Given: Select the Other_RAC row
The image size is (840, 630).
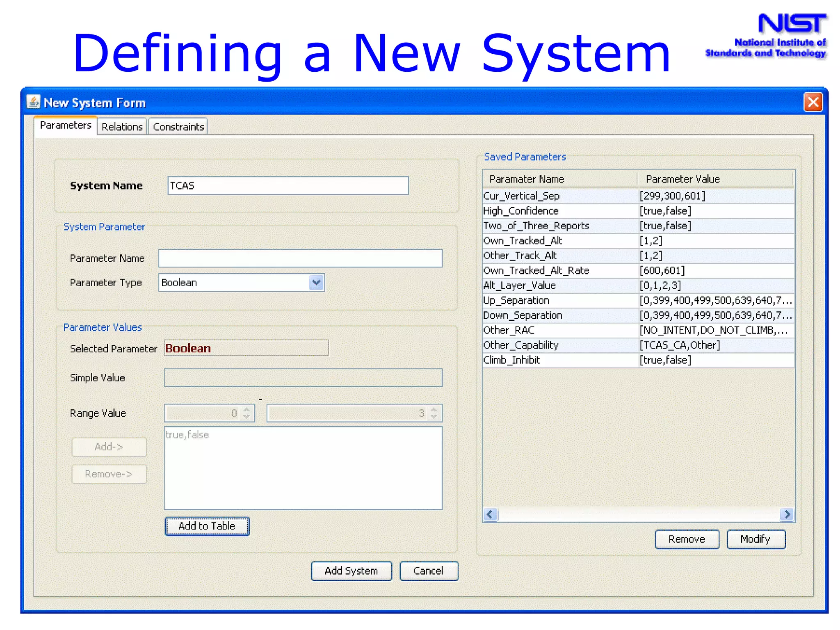Looking at the screenshot, I should pyautogui.click(x=639, y=331).
